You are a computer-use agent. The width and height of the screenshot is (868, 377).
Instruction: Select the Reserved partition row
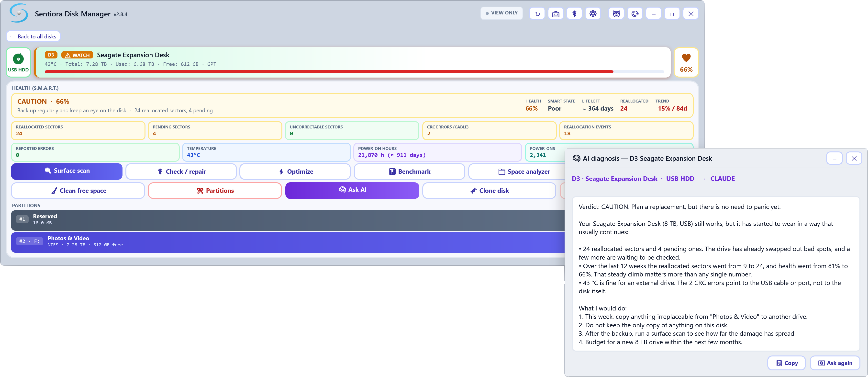288,219
